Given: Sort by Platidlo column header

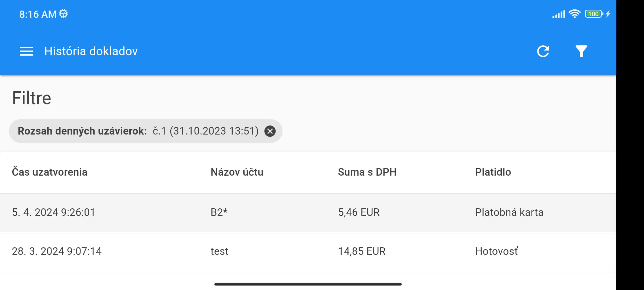Looking at the screenshot, I should [493, 172].
